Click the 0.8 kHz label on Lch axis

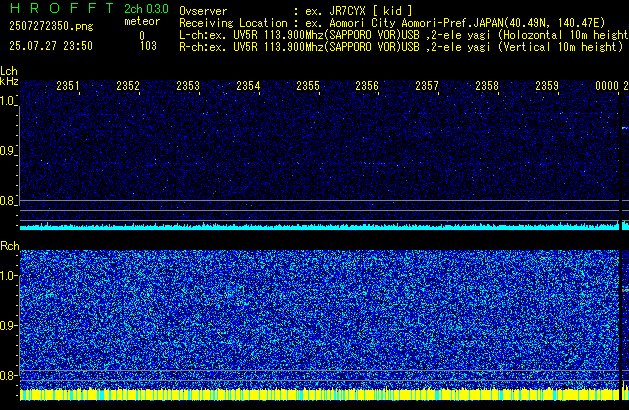point(8,201)
